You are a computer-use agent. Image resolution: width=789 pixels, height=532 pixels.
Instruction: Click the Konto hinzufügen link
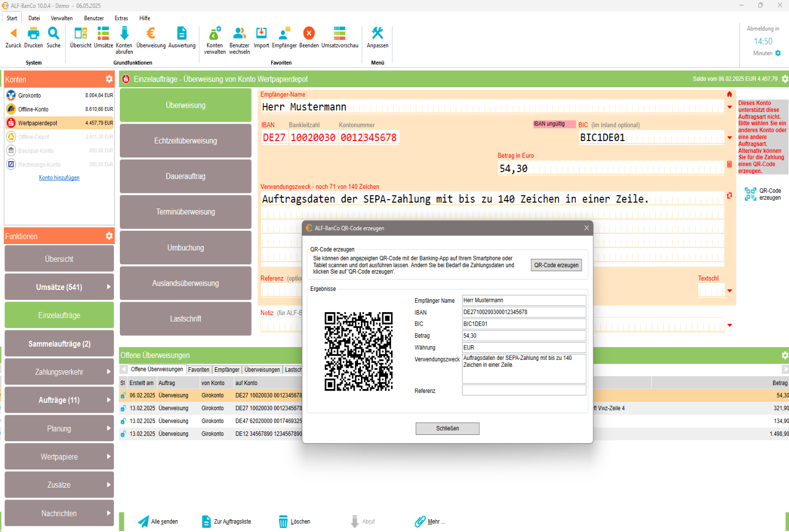pyautogui.click(x=59, y=177)
